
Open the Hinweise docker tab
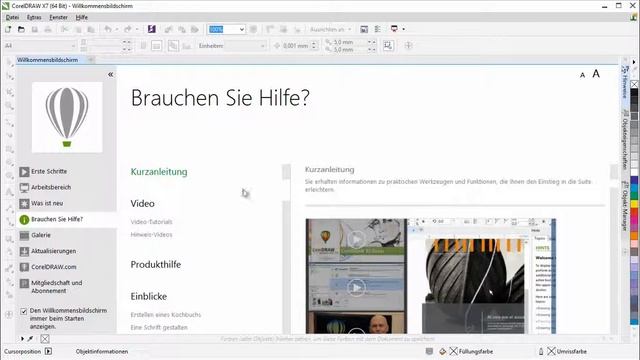click(x=625, y=82)
